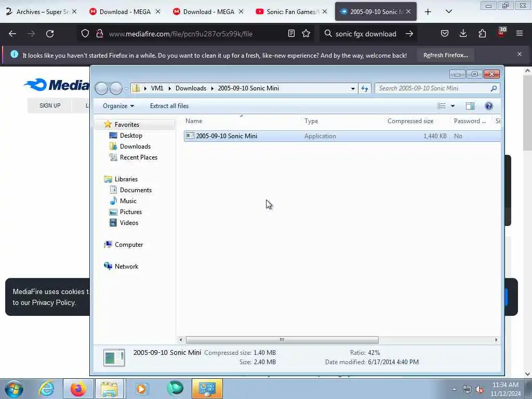Open the Organize dropdown menu
The height and width of the screenshot is (399, 532).
118,106
